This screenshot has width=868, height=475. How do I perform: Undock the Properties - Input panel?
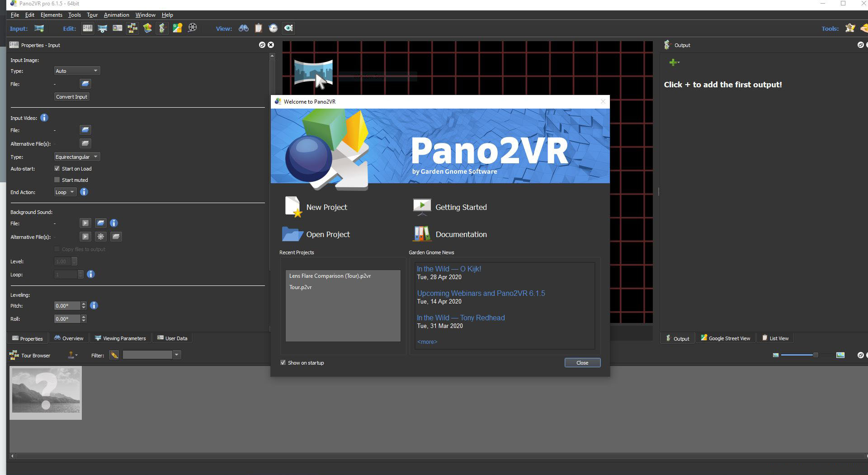pos(262,45)
